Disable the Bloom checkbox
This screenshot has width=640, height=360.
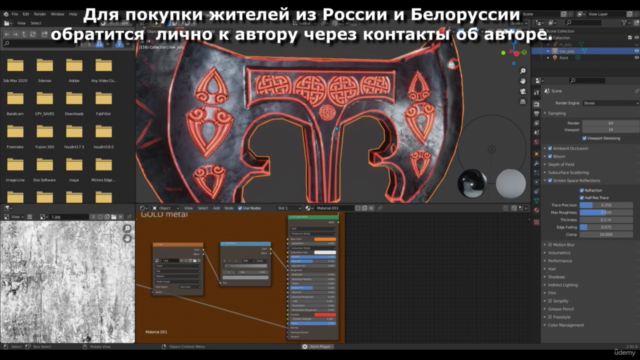(x=550, y=156)
